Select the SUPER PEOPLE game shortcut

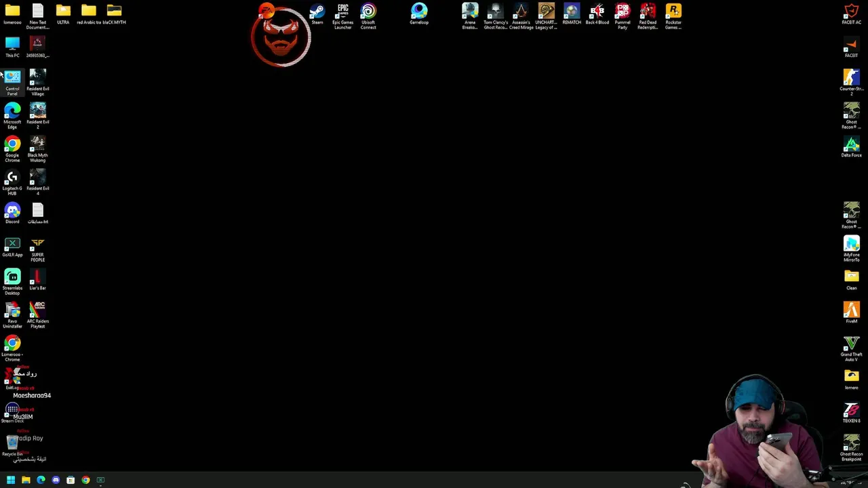[38, 249]
